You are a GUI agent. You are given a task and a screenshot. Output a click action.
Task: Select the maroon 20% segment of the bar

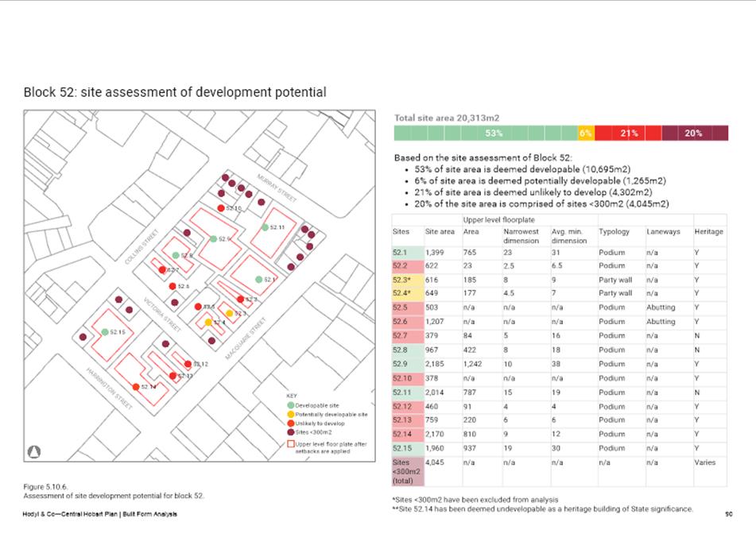(x=695, y=133)
